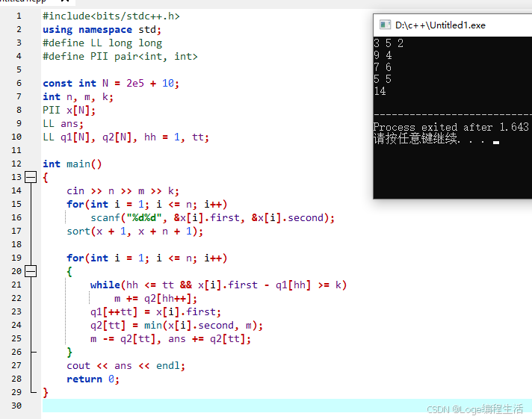Click the 'using namespace std;' line

pyautogui.click(x=102, y=30)
